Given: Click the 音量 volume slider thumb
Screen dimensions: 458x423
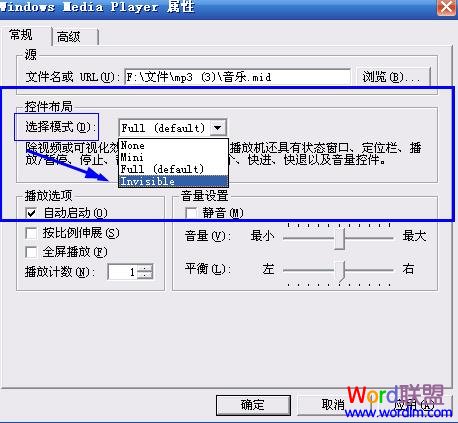Looking at the screenshot, I should pyautogui.click(x=340, y=239).
